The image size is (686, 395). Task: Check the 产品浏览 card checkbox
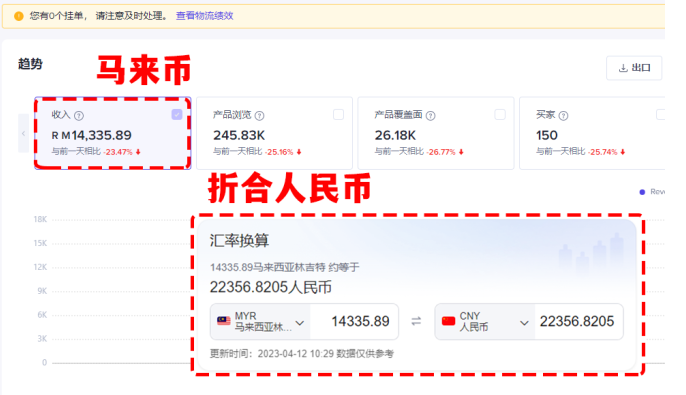(x=338, y=115)
